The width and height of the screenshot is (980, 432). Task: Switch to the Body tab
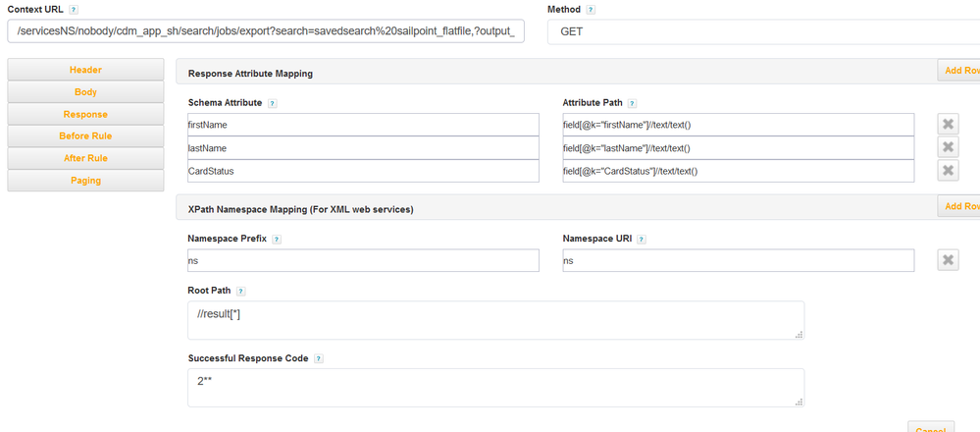(x=85, y=92)
